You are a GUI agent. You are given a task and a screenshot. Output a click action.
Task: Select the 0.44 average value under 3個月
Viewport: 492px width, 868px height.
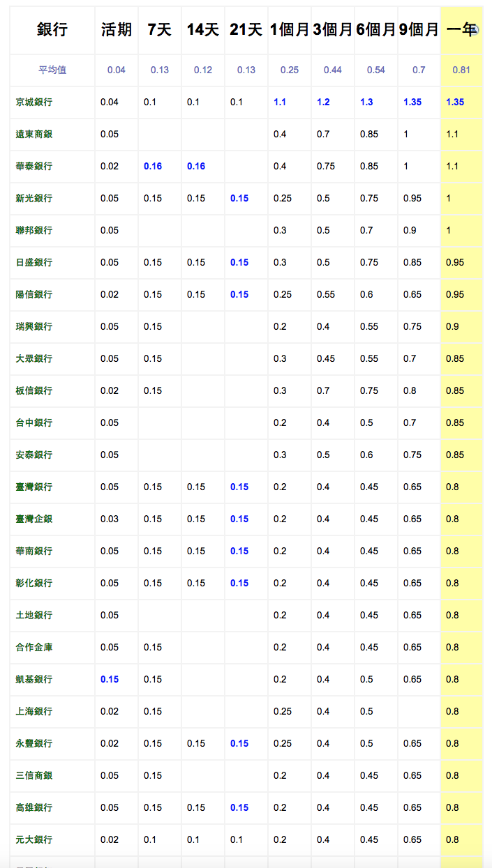tap(333, 70)
